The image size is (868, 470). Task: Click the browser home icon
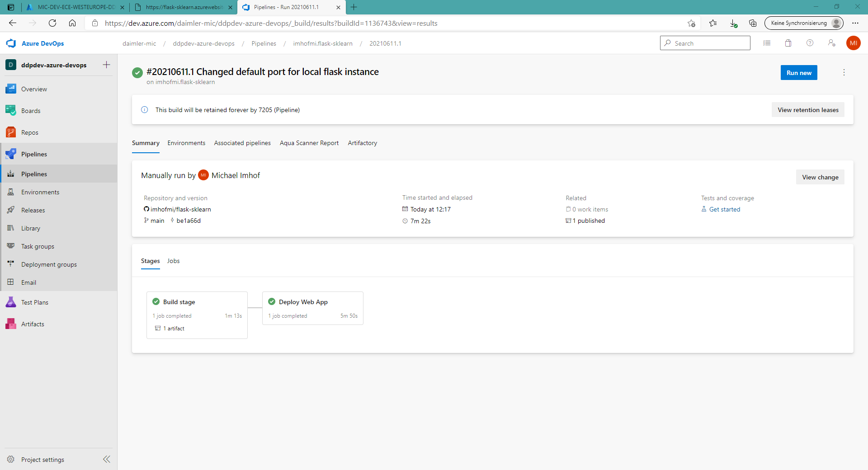tap(72, 23)
